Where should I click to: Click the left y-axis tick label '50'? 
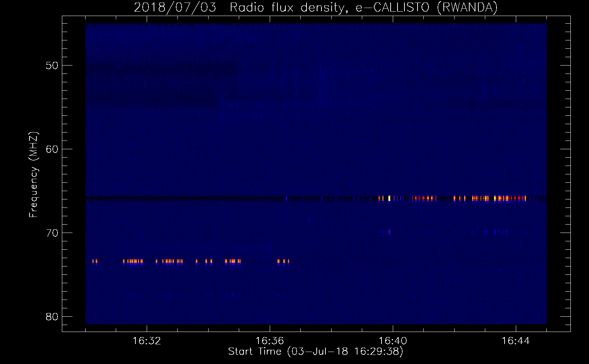[52, 66]
